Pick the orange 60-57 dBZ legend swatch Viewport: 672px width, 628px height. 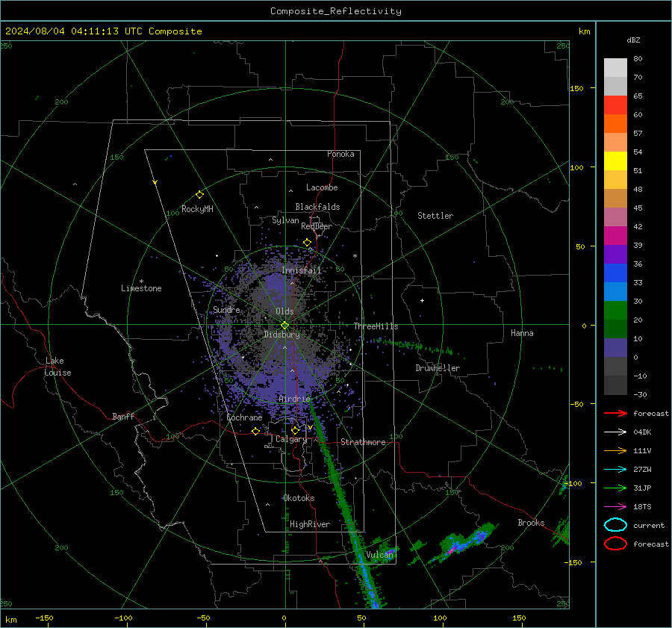click(x=615, y=124)
